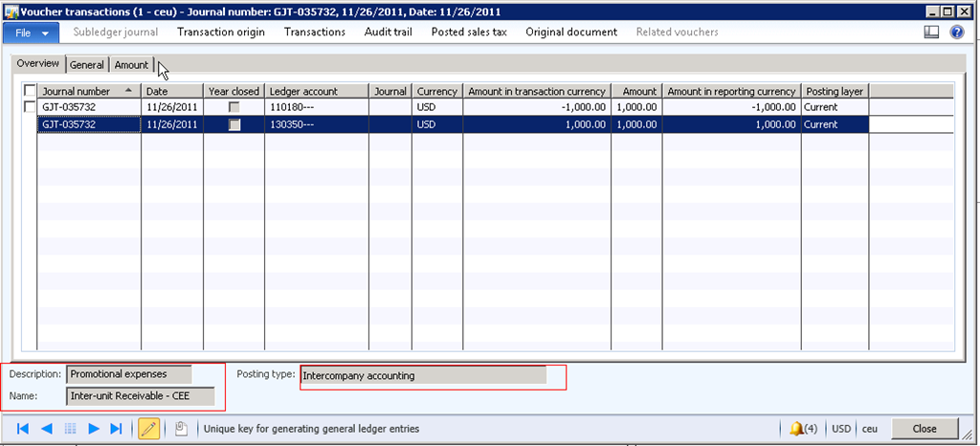Click the view layout icon beside Help
980x446 pixels.
932,32
